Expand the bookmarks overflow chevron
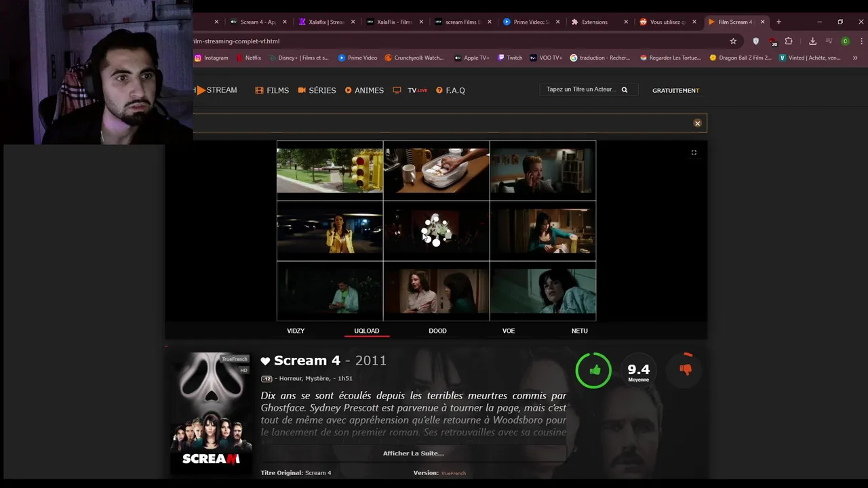This screenshot has height=488, width=868. pos(854,58)
